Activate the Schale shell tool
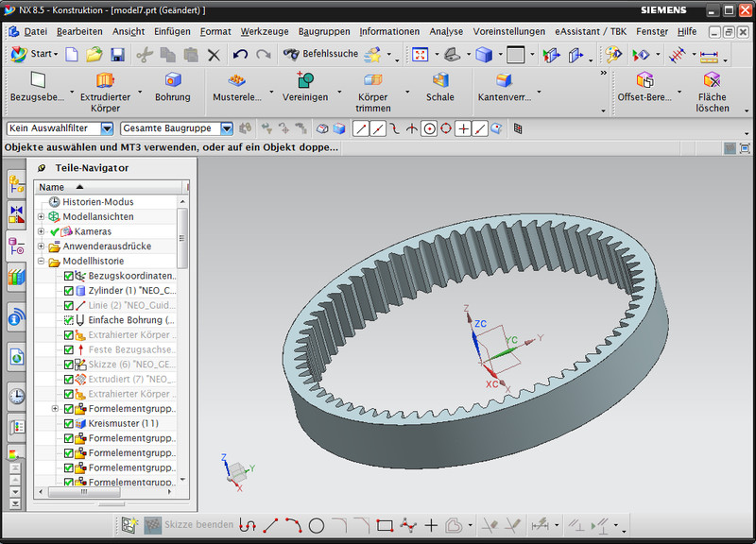This screenshot has width=756, height=544. [x=439, y=80]
